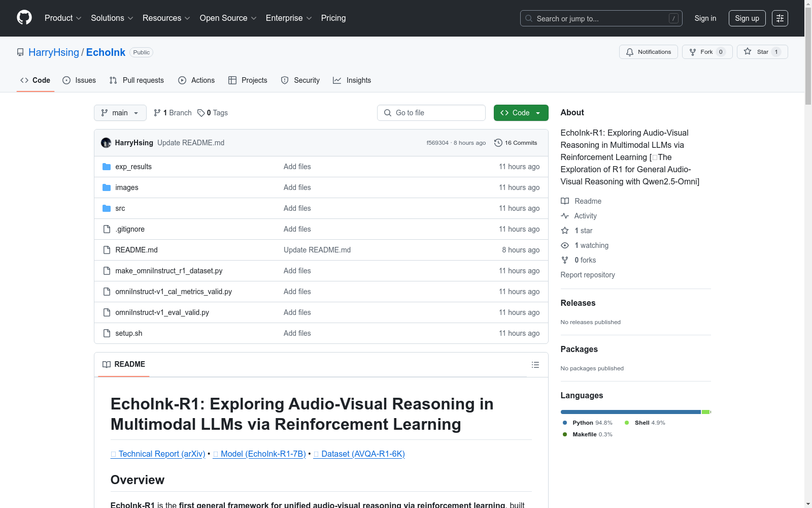
Task: Expand the Product menu
Action: (63, 18)
